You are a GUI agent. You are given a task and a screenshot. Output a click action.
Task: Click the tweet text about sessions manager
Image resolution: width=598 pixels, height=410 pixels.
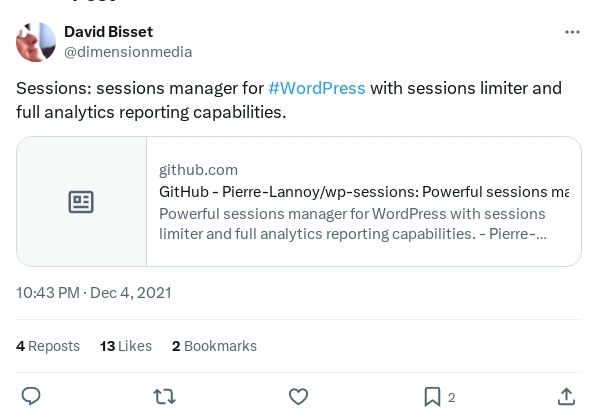[x=289, y=100]
